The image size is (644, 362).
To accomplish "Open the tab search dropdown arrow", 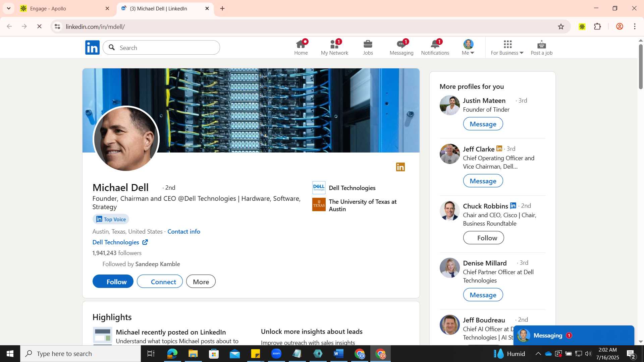I will pos(9,9).
